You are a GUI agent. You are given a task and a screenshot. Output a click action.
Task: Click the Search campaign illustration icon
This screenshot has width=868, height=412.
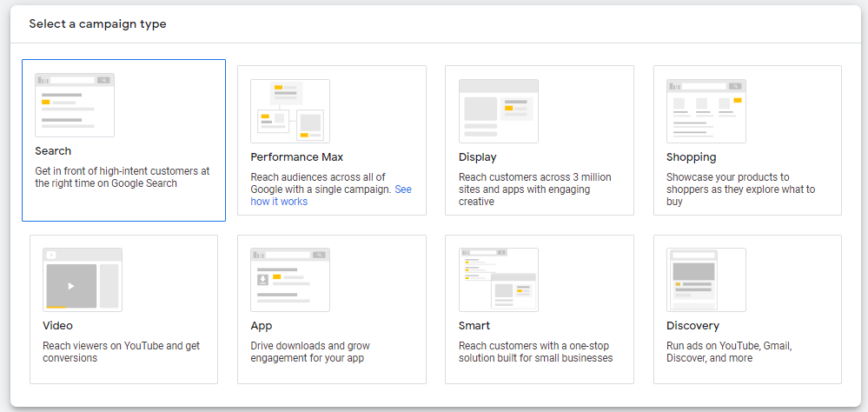click(x=75, y=105)
